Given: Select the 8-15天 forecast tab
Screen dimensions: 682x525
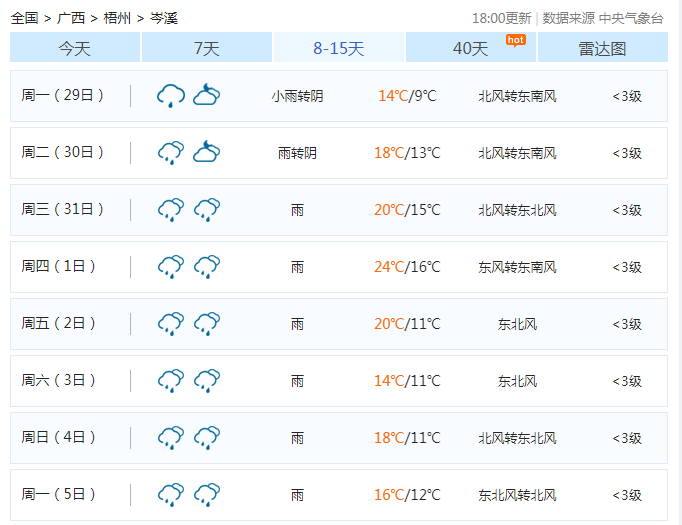Looking at the screenshot, I should click(x=339, y=48).
